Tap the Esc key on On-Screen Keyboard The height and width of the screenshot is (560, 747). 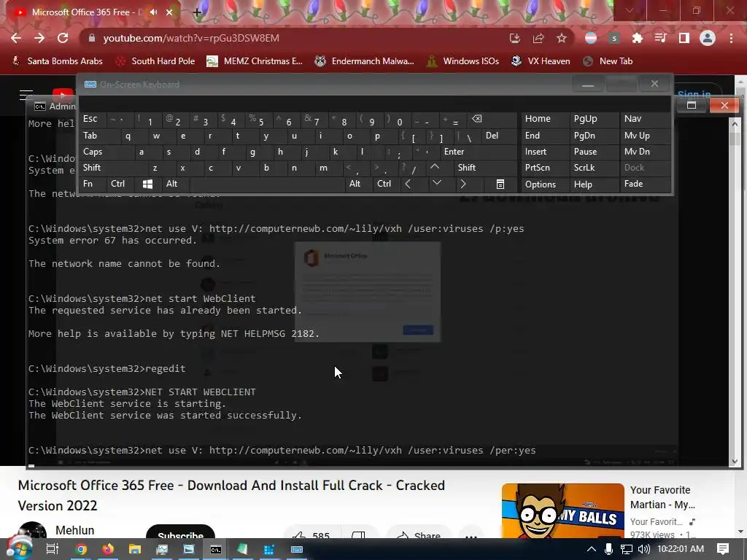pos(93,119)
